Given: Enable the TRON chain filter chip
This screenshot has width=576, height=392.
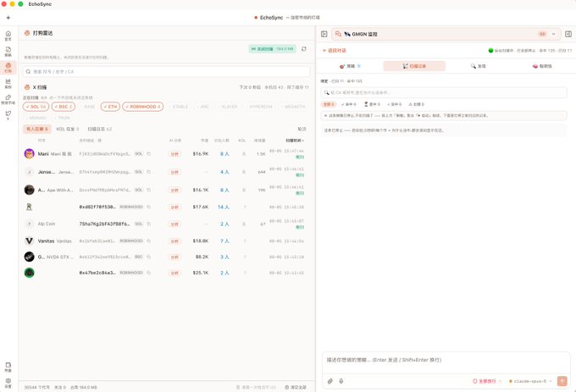Looking at the screenshot, I should [x=62, y=118].
